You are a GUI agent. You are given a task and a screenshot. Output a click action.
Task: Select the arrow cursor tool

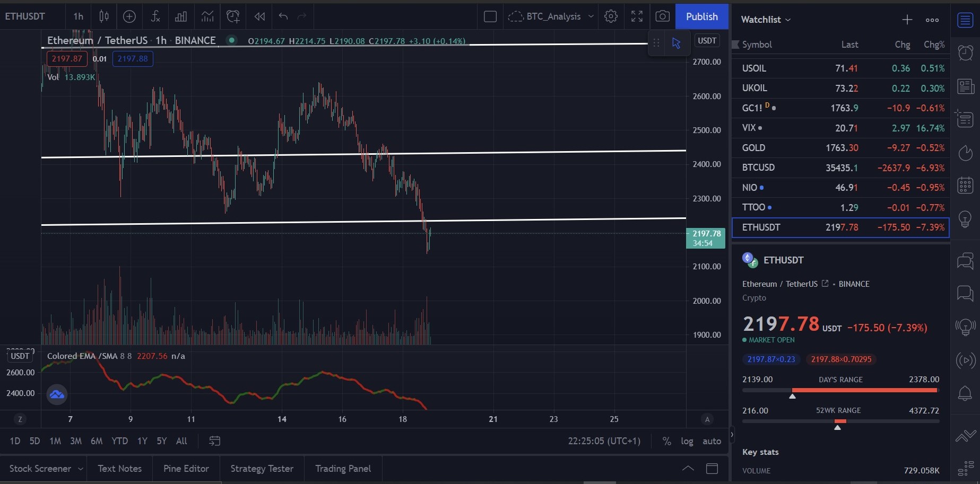click(676, 43)
